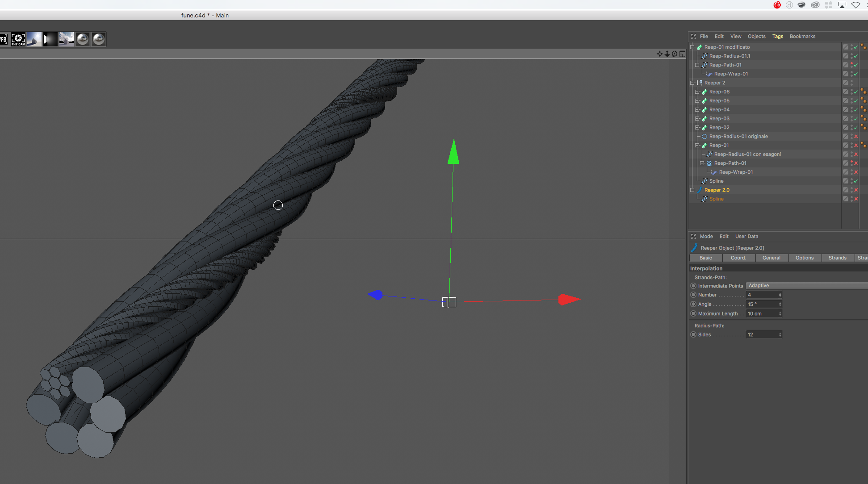Collapse the Reeper 2 null group
Screen dimensions: 868x484
(x=692, y=83)
